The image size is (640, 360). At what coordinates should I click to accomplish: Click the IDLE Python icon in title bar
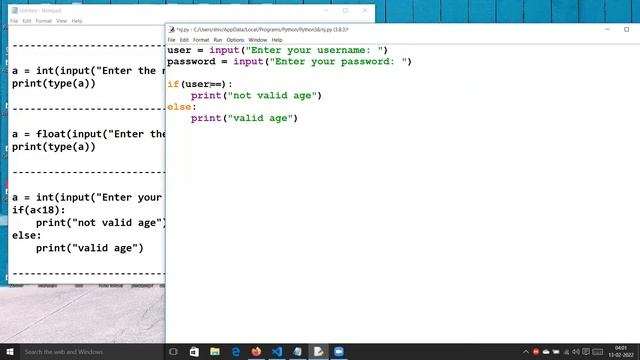(x=172, y=29)
